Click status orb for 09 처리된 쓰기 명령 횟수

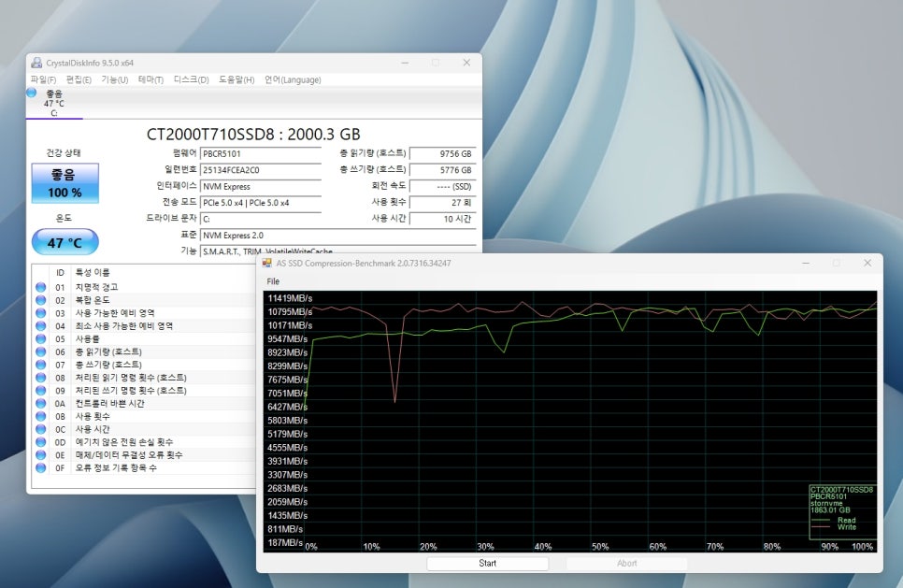pyautogui.click(x=41, y=391)
